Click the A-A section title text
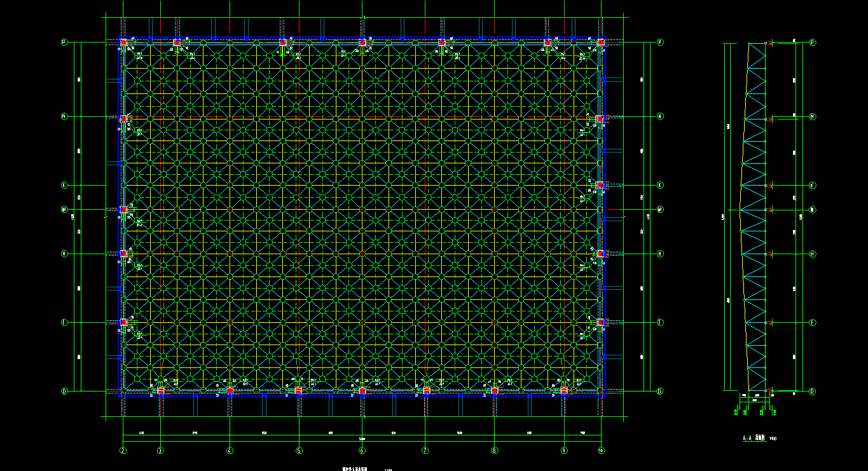This screenshot has width=868, height=471. pyautogui.click(x=755, y=438)
